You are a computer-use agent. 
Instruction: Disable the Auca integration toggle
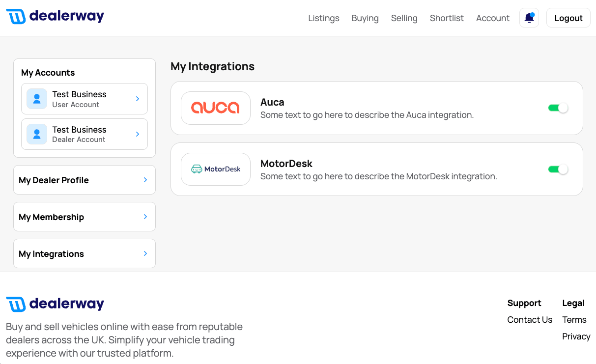558,108
